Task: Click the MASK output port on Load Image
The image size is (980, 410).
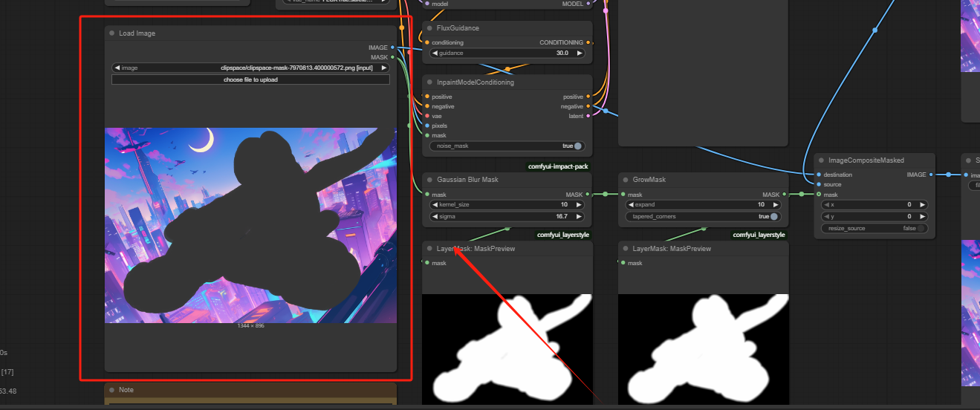Action: [393, 57]
